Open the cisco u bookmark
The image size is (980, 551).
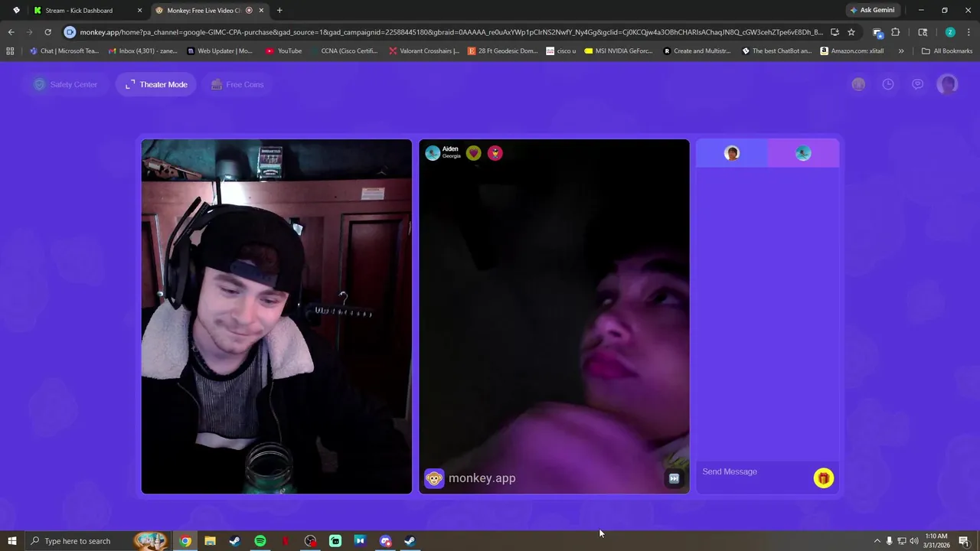pos(561,51)
